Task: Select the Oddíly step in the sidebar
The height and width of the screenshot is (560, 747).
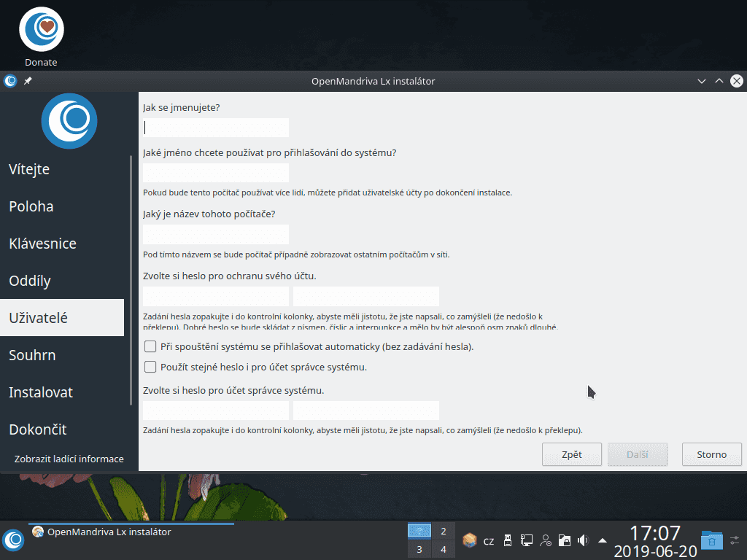Action: coord(31,281)
